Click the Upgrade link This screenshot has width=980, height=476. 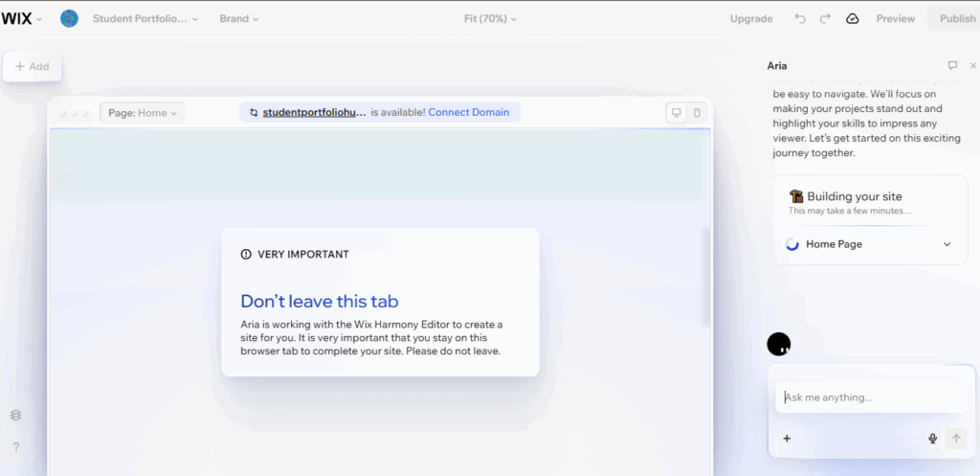coord(751,19)
